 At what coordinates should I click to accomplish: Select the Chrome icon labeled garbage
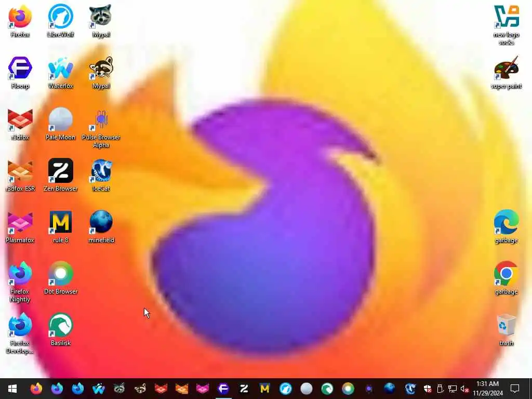506,278
